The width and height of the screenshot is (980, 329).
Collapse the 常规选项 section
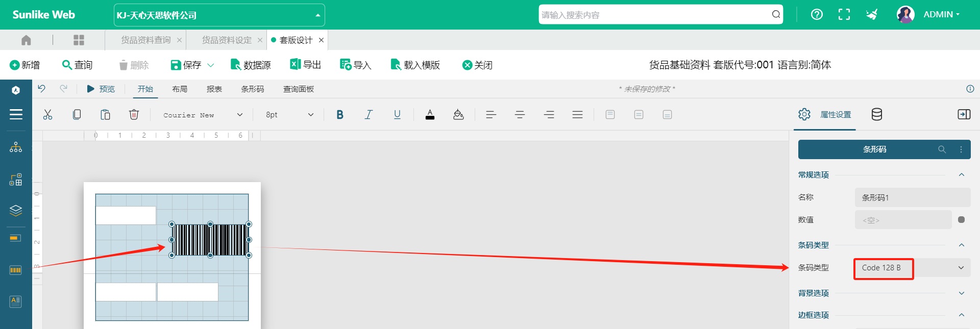[962, 175]
